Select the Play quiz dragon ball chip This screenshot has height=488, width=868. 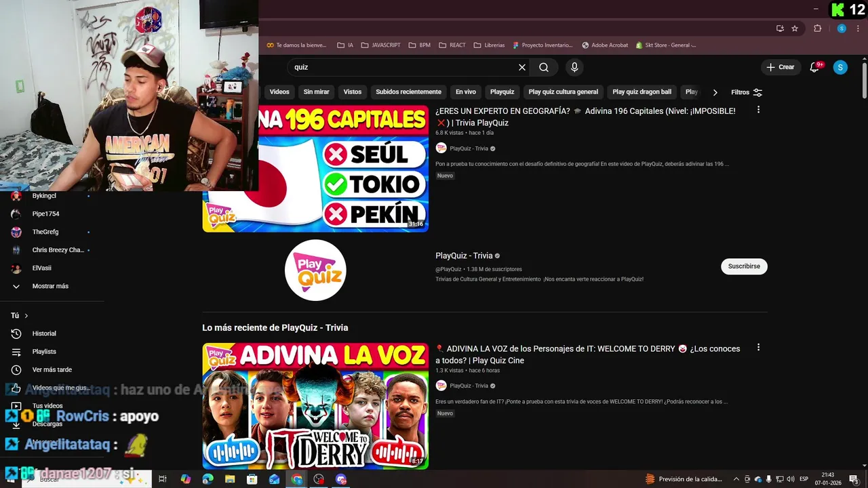pyautogui.click(x=642, y=92)
